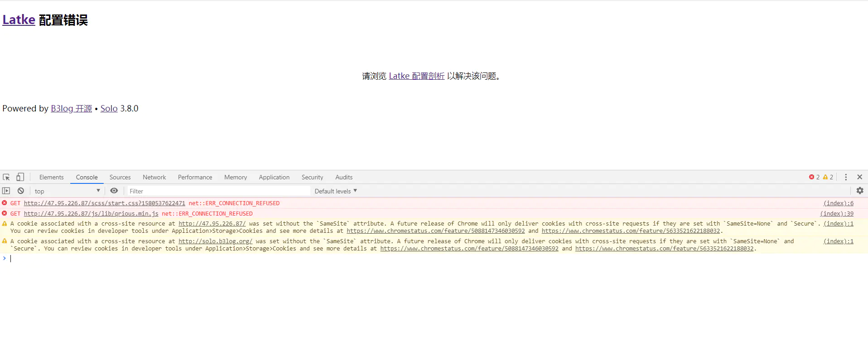Switch to the Network tab
The width and height of the screenshot is (868, 356).
[x=154, y=177]
